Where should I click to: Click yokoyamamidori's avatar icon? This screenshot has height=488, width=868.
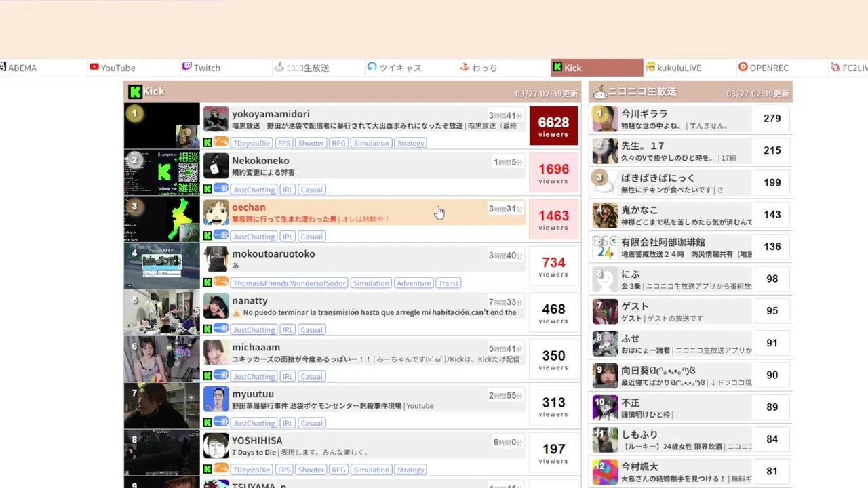pos(216,119)
